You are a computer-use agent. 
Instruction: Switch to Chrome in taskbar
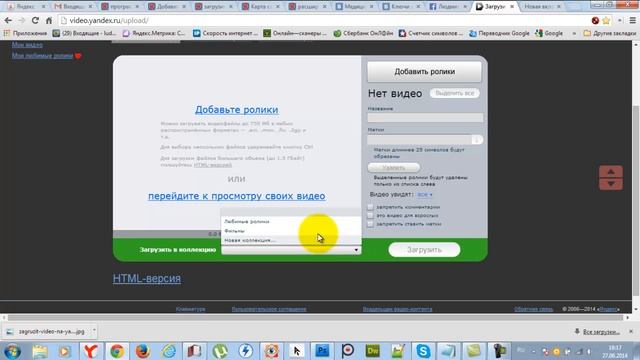point(117,351)
